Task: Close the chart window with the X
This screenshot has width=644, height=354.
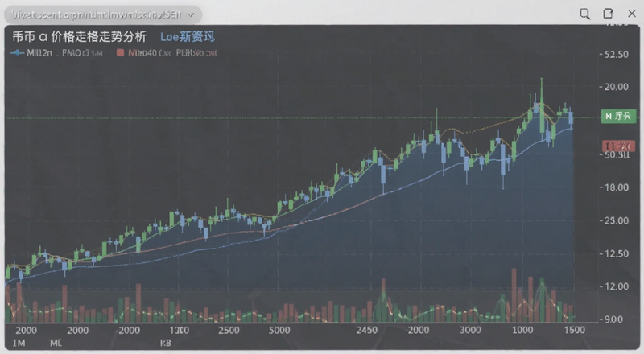Action: coord(632,14)
